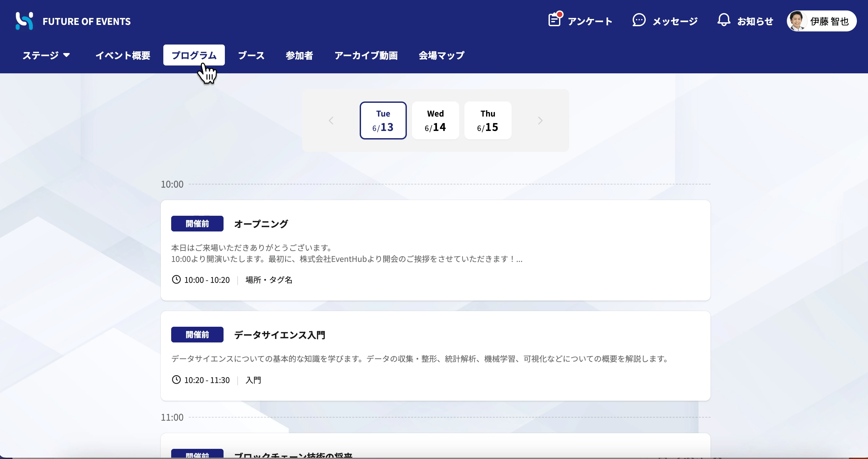Click the データサイエンス入門 description text

tap(420, 358)
